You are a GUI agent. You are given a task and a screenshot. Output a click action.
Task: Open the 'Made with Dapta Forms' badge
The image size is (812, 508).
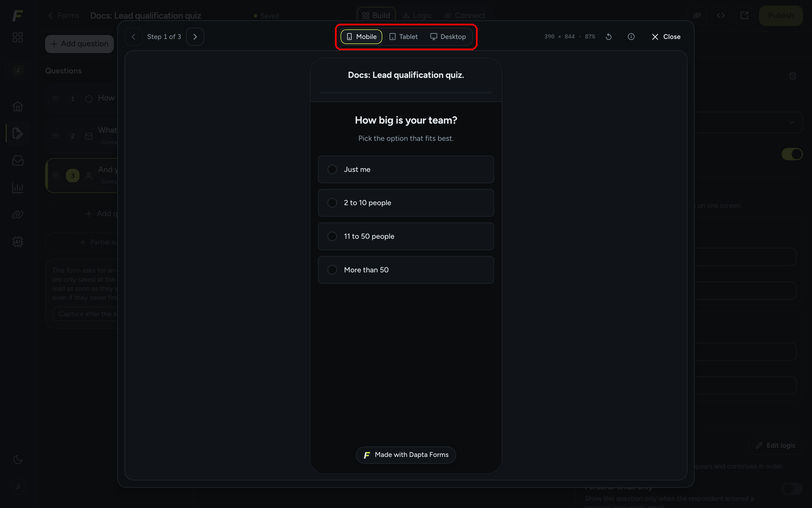point(406,455)
